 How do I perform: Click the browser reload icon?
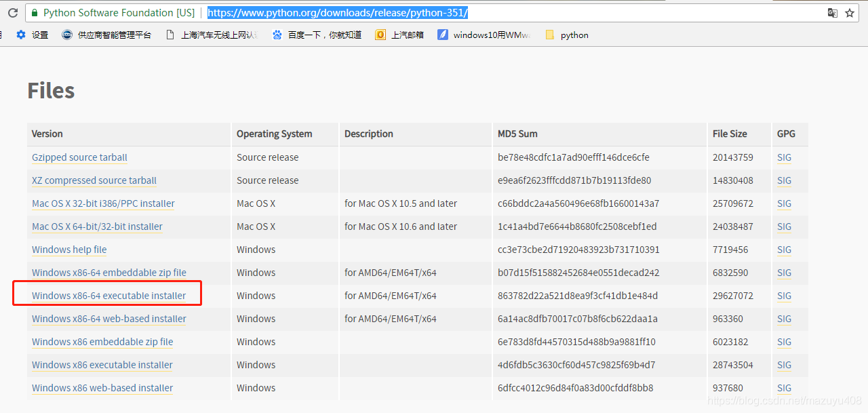click(x=13, y=13)
